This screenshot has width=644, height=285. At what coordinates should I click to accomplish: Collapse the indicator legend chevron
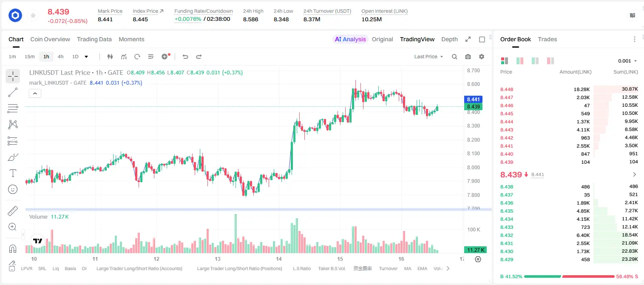point(35,94)
